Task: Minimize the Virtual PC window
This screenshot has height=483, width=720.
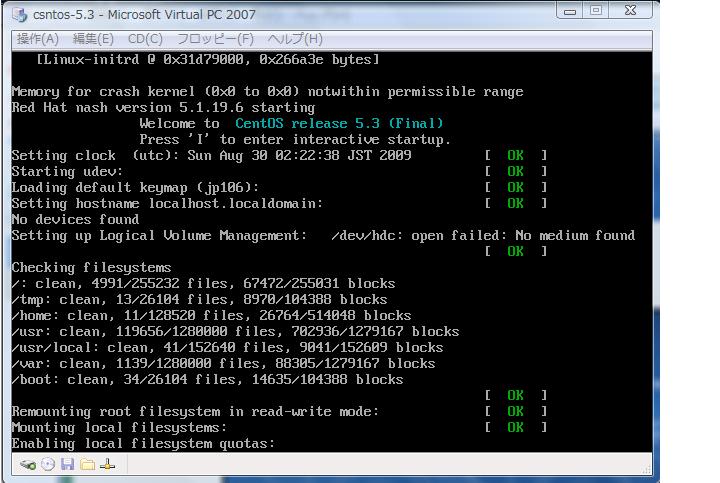Action: pyautogui.click(x=571, y=12)
